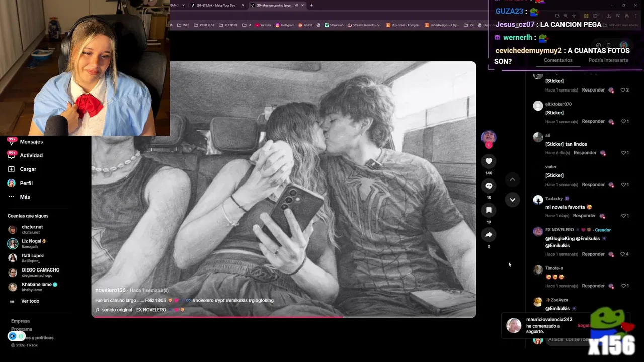Viewport: 644px width, 362px height.
Task: Open the VR bookmarks folder
Action: click(469, 25)
